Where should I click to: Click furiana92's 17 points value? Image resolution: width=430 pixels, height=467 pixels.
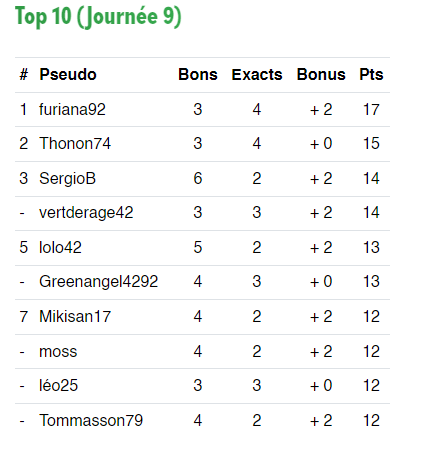pos(371,110)
